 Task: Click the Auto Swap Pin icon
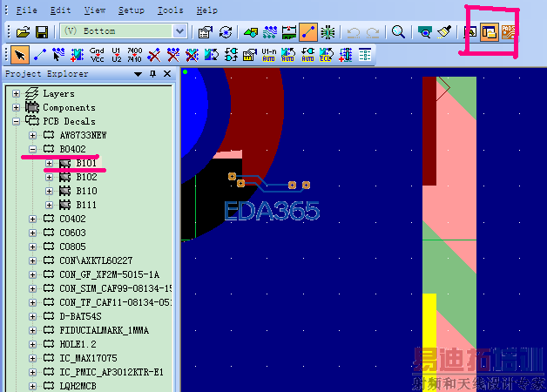tap(288, 55)
